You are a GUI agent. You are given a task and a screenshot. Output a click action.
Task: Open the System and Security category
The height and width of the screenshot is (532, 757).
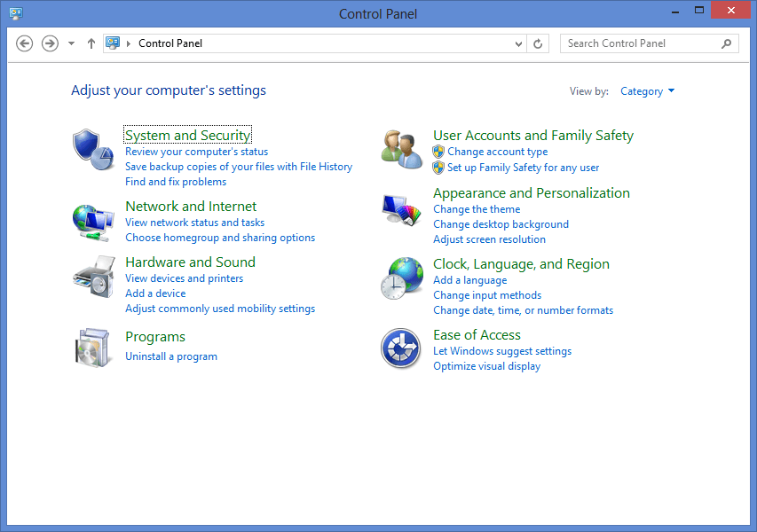click(188, 135)
